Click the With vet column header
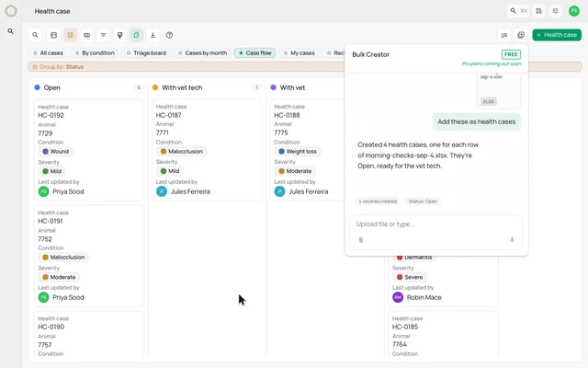 click(292, 87)
